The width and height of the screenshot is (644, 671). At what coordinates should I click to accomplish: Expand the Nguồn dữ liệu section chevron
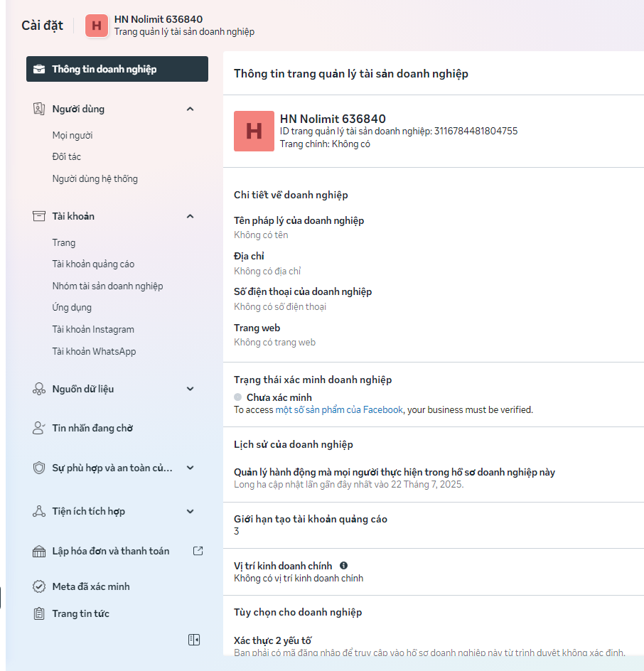[x=190, y=389]
